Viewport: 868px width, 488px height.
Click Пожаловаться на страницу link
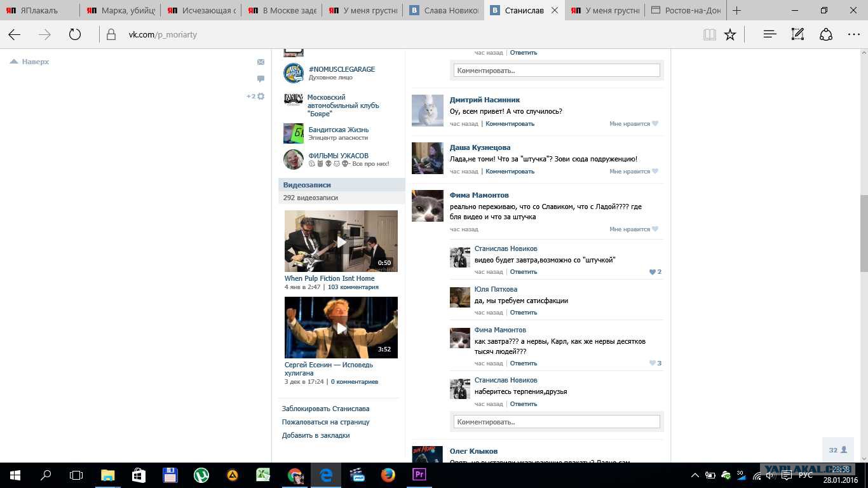(x=325, y=422)
